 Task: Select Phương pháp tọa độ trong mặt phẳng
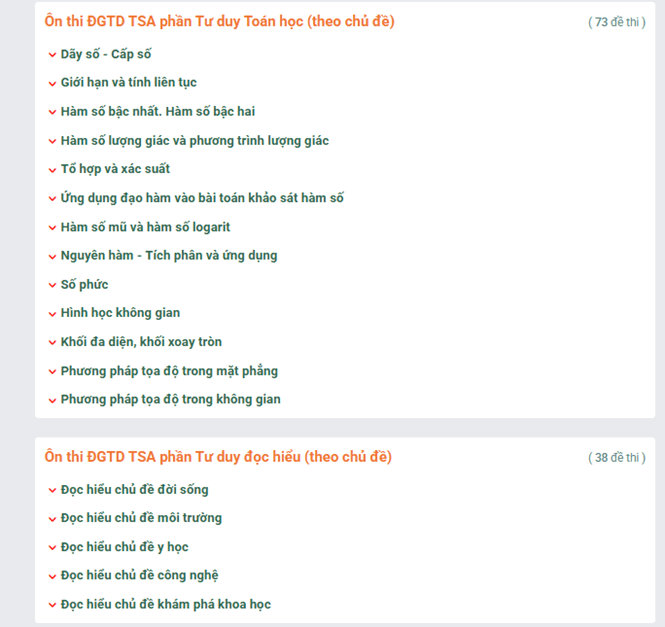click(x=169, y=371)
